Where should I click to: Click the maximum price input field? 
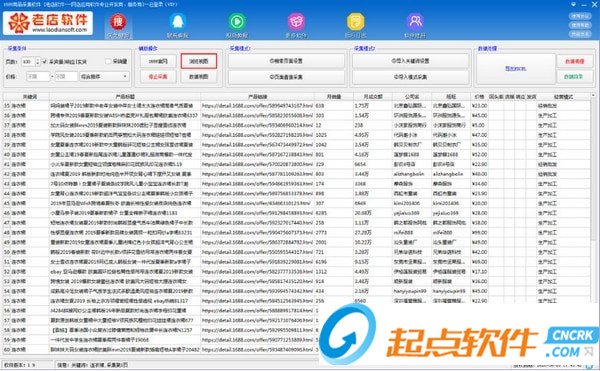66,76
